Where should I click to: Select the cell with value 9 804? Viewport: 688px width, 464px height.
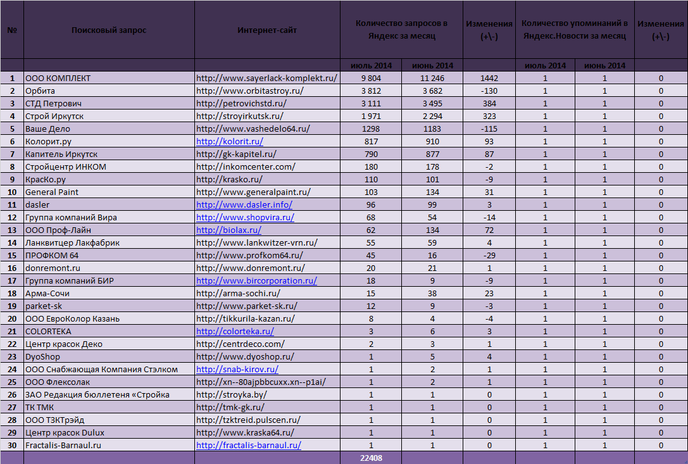tap(371, 78)
